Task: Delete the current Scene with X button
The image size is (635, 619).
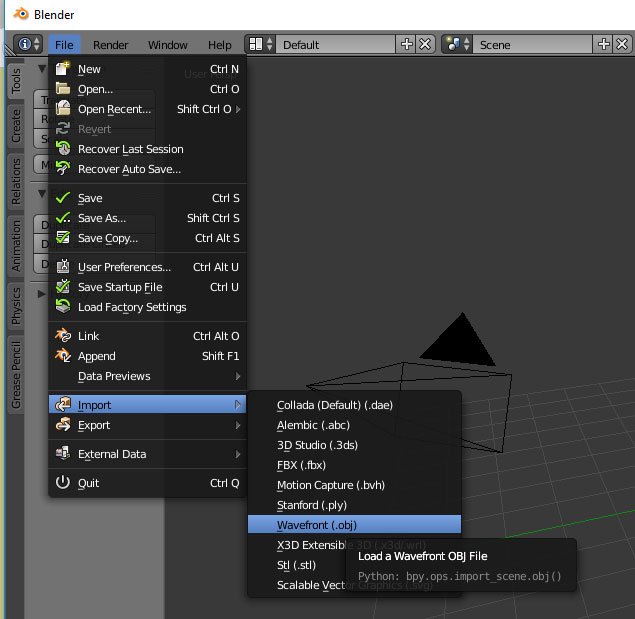Action: [622, 44]
